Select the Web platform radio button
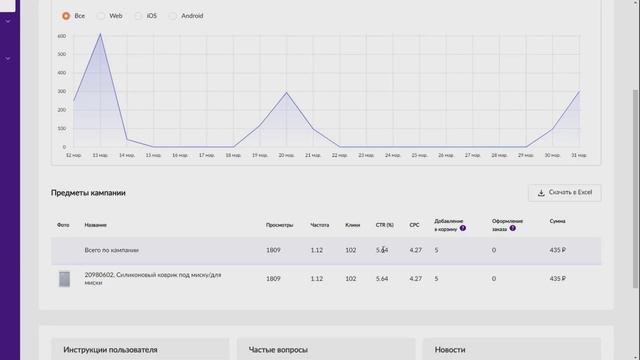Screen dimensions: 640x360 (100, 16)
